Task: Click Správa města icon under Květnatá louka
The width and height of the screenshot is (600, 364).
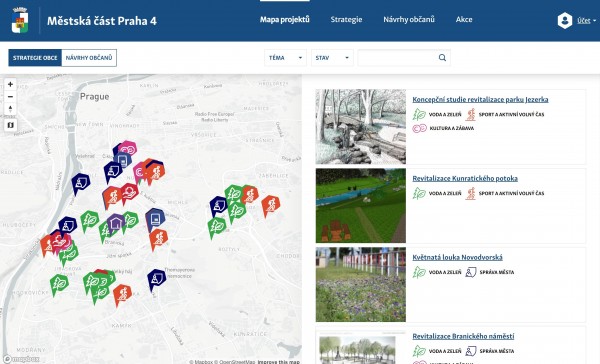Action: [x=471, y=272]
